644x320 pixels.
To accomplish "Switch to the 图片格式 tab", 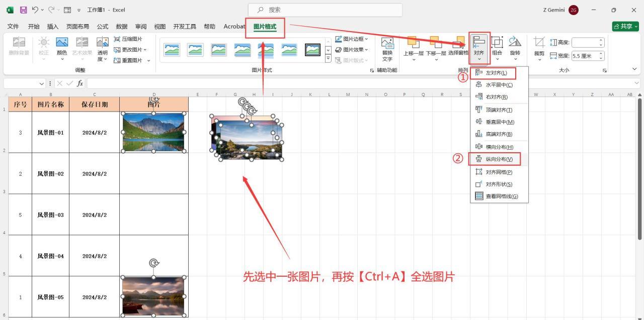I will 265,27.
